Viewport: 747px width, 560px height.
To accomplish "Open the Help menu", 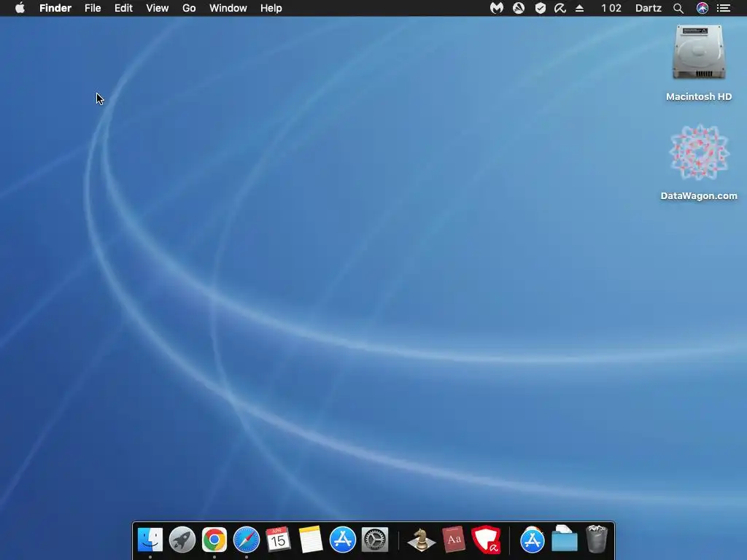I will 271,8.
